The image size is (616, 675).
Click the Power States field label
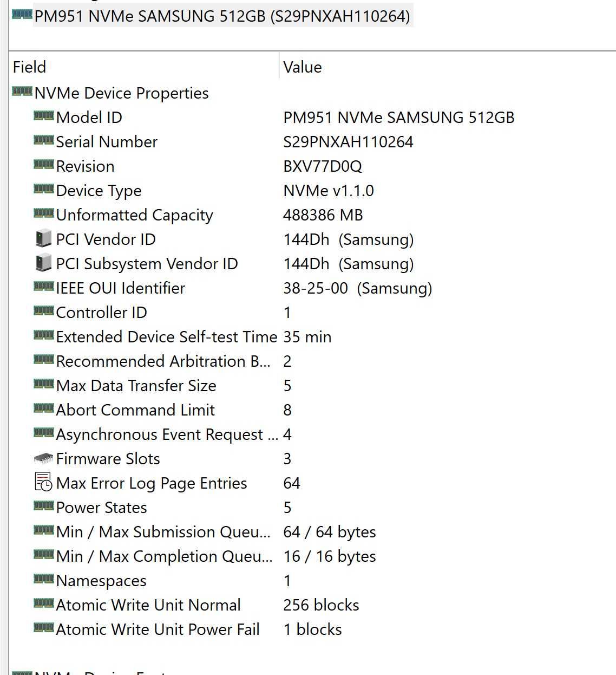coord(102,508)
